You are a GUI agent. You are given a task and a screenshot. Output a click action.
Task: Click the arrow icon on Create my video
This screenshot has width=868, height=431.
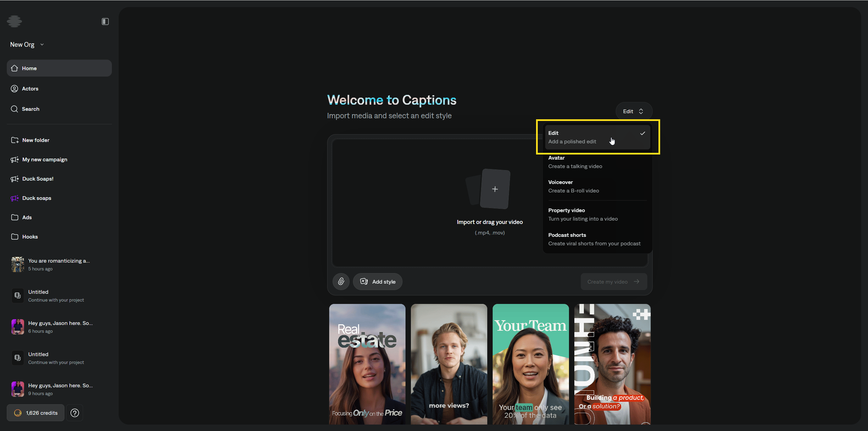(x=637, y=282)
